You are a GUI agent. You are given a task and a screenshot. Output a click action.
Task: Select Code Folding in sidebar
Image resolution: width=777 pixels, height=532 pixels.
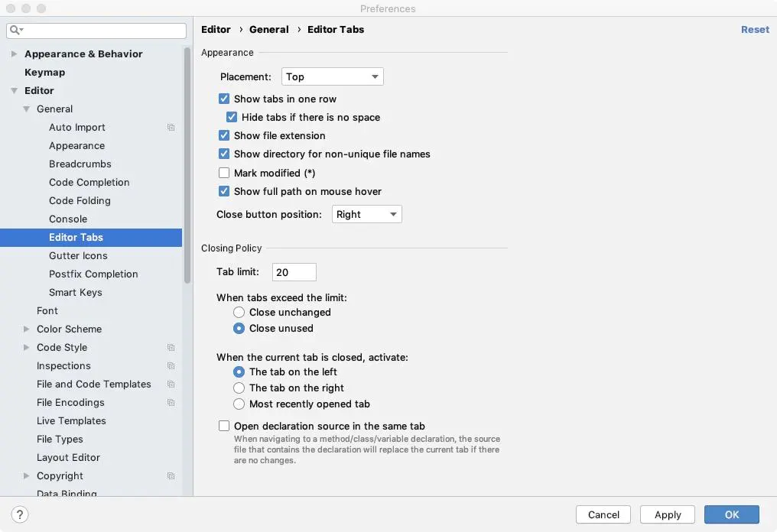[80, 200]
